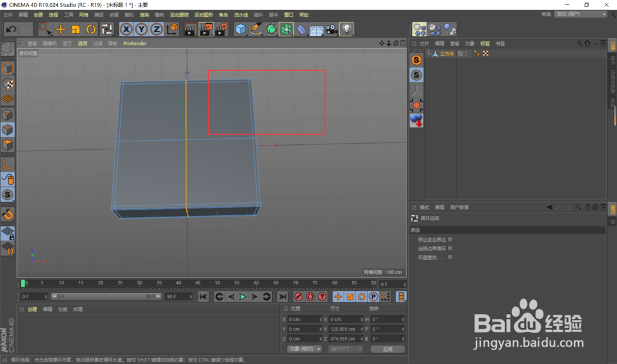
Task: Click the record active objects button
Action: [298, 297]
